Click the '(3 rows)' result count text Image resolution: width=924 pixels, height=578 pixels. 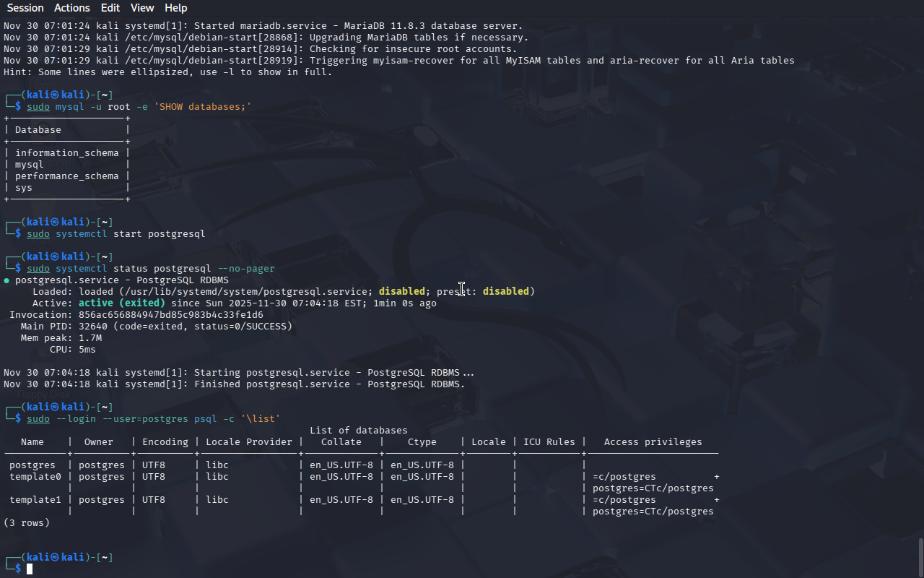27,523
